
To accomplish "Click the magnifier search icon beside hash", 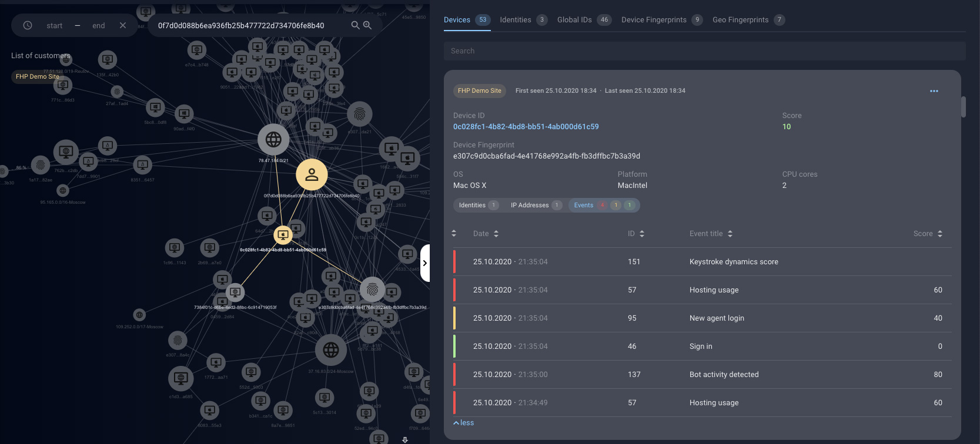I will tap(355, 25).
